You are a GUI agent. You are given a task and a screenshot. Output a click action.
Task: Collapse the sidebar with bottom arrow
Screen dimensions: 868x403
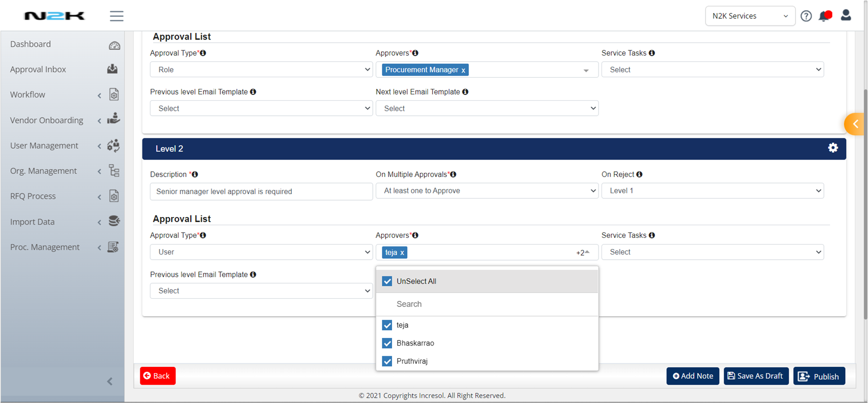(110, 381)
